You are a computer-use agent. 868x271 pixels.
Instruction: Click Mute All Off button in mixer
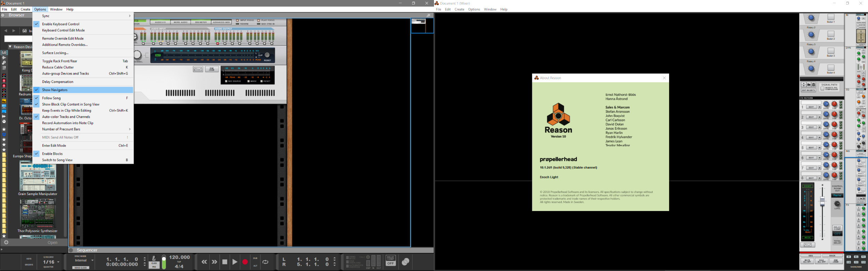click(x=807, y=261)
